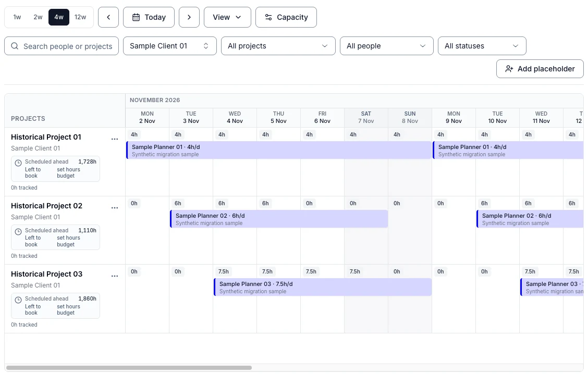588x374 pixels.
Task: Select Sample Planner 03 booking starting 11 Nov
Action: click(552, 287)
